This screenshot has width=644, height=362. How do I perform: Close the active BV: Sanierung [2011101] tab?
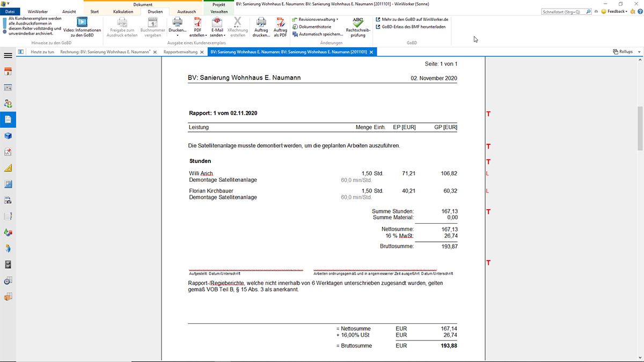pos(371,52)
